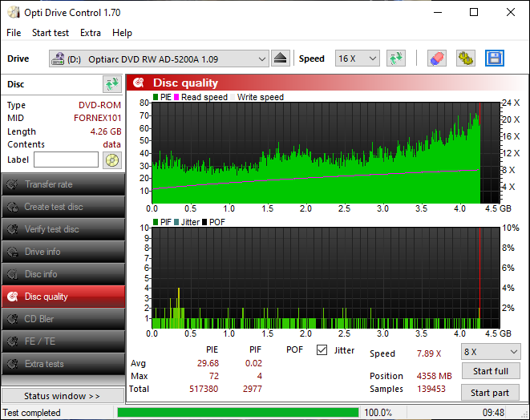530x420 pixels.
Task: Click the magenta Read speed legend swatch
Action: click(176, 97)
